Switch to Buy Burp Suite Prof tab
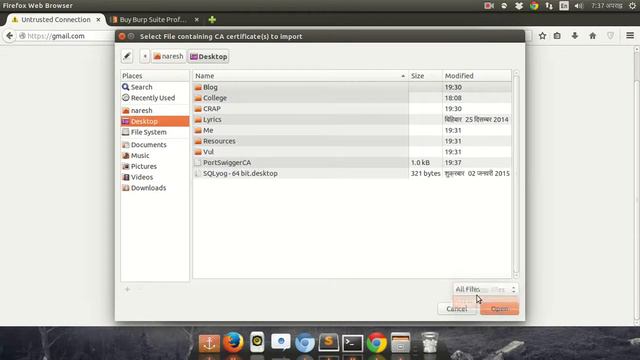 click(x=153, y=20)
